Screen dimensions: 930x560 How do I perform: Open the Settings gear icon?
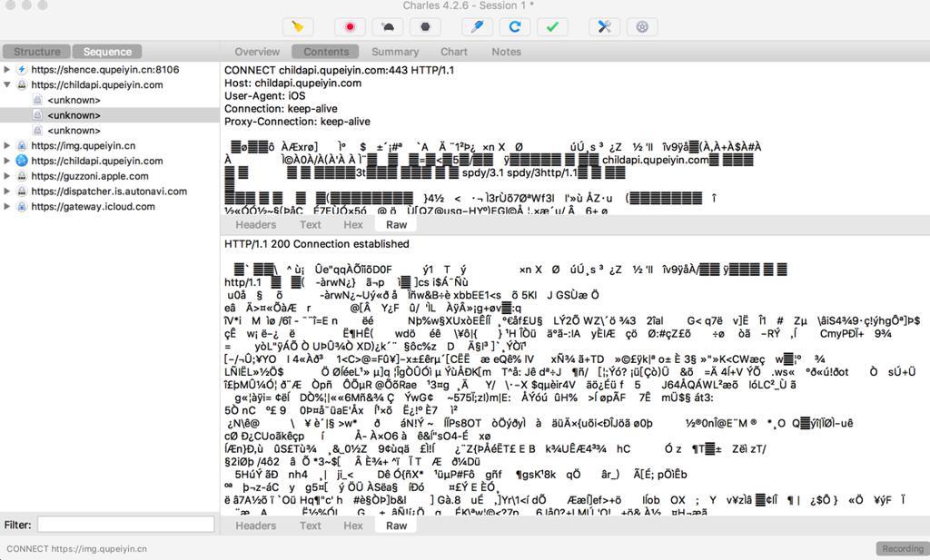[x=642, y=26]
